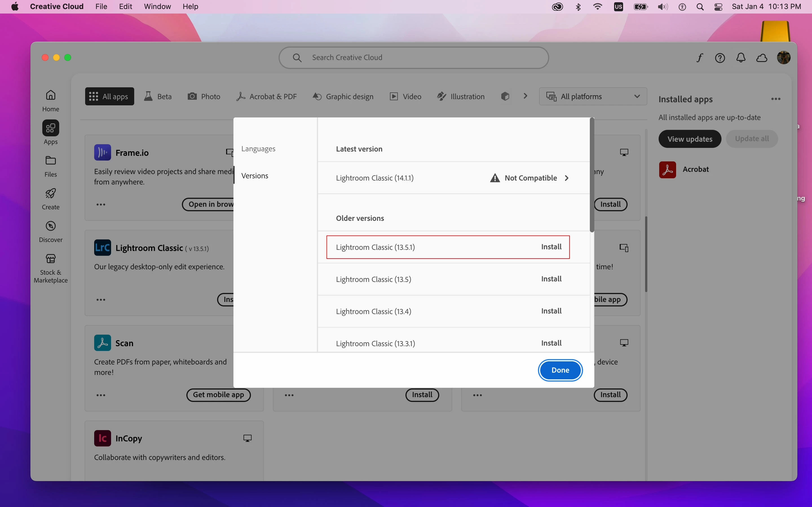Expand Not Compatible details chevron
Image resolution: width=812 pixels, height=507 pixels.
(x=566, y=178)
